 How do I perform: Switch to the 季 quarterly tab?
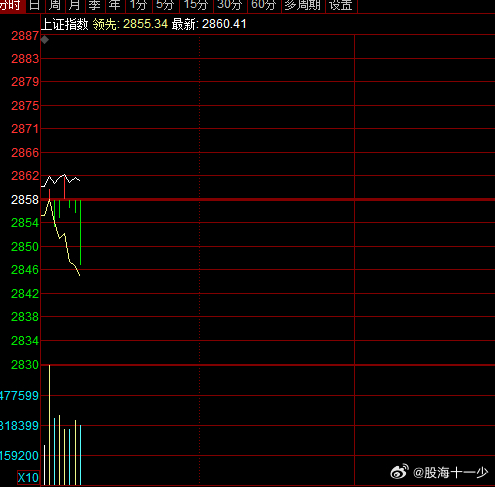tap(95, 6)
